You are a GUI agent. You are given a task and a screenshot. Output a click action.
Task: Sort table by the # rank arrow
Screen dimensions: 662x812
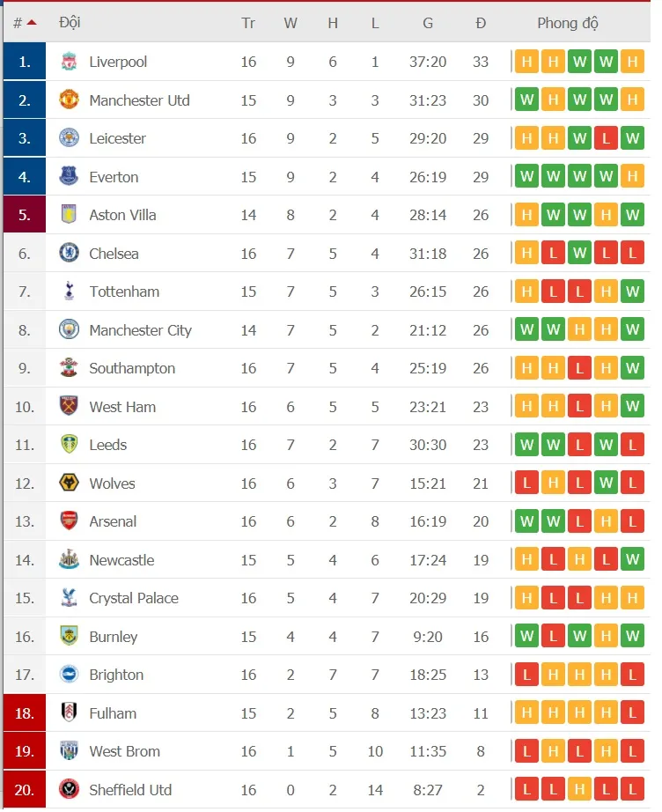point(32,23)
